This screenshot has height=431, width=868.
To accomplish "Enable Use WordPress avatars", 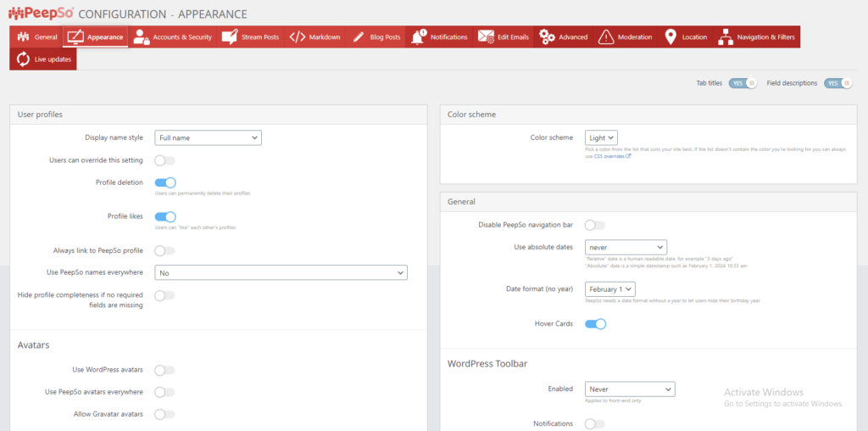I will pyautogui.click(x=164, y=370).
